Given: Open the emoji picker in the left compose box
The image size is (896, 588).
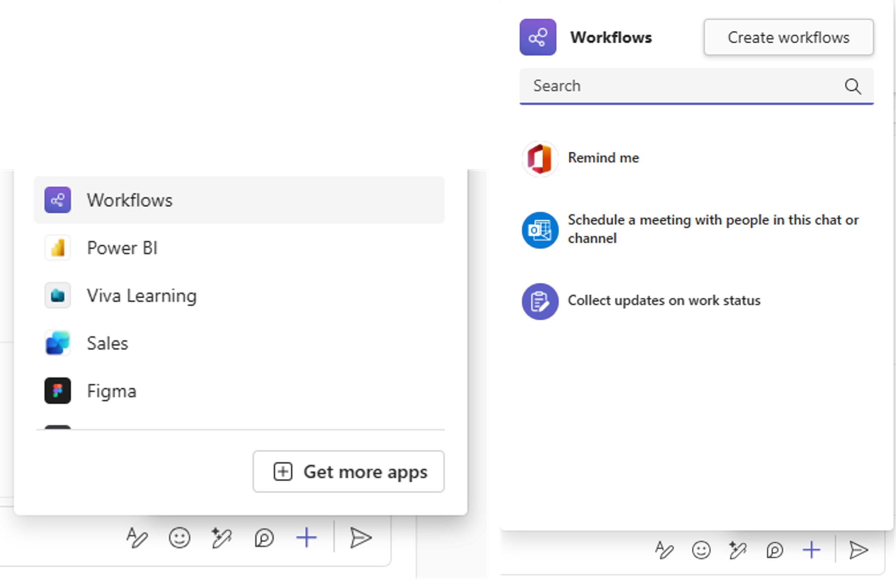Looking at the screenshot, I should (179, 538).
